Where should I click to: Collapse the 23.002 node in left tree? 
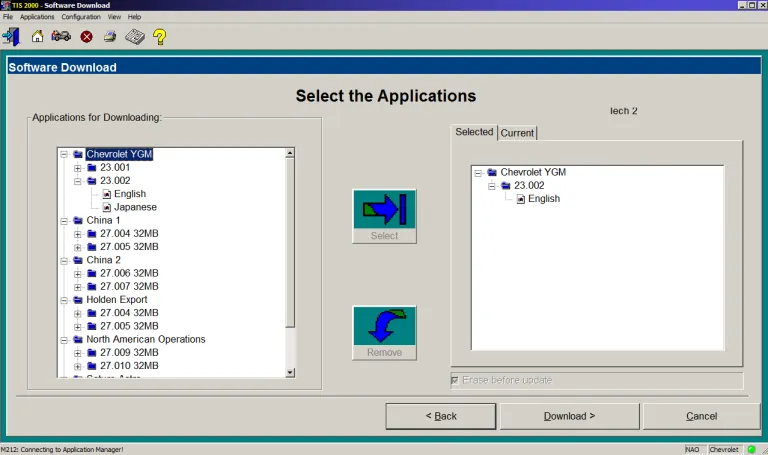pyautogui.click(x=78, y=181)
